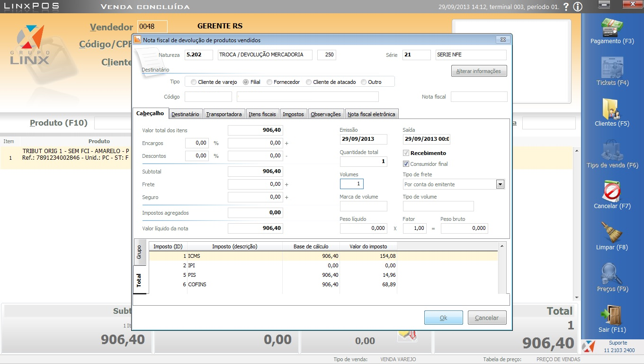Select the Cliente de varejo radio button

(x=194, y=82)
